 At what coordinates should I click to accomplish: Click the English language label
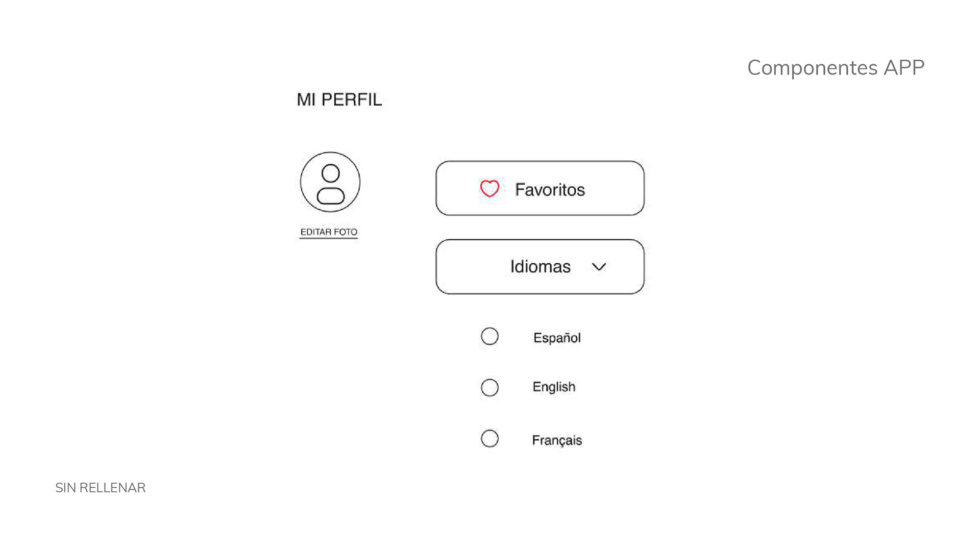(x=554, y=387)
